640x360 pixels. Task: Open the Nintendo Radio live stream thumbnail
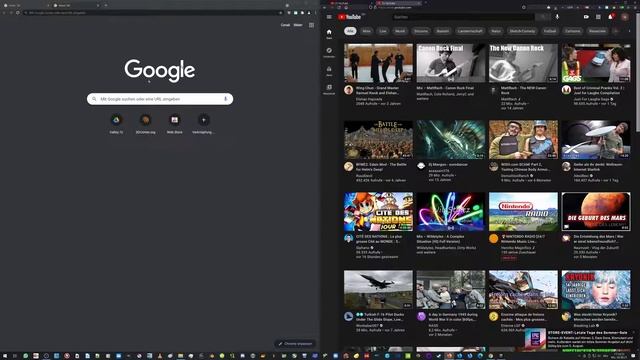(523, 211)
